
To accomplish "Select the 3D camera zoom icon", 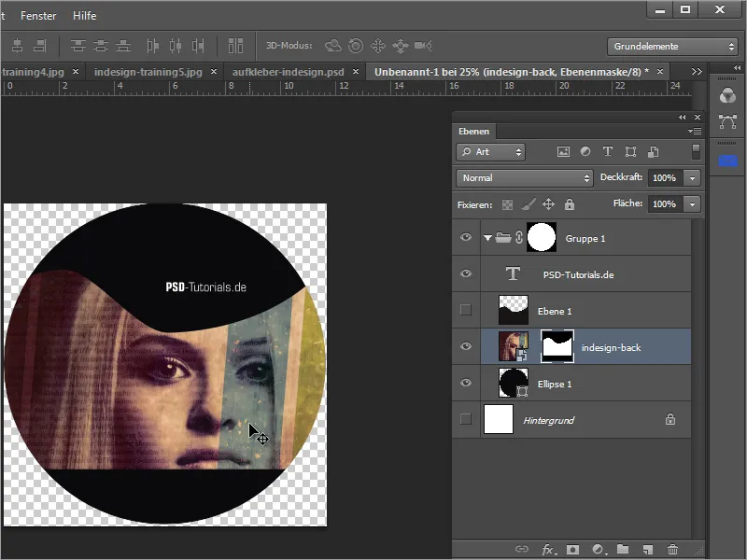I will coord(423,46).
